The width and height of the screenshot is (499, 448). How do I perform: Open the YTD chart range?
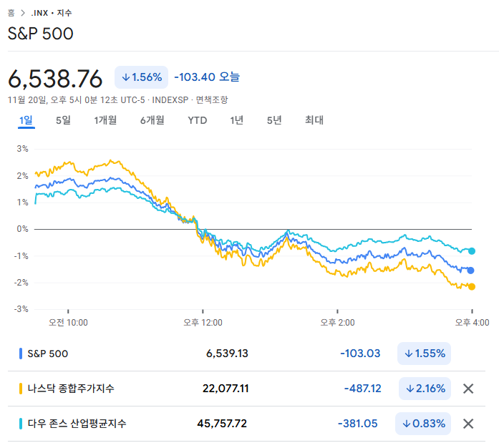(x=197, y=120)
